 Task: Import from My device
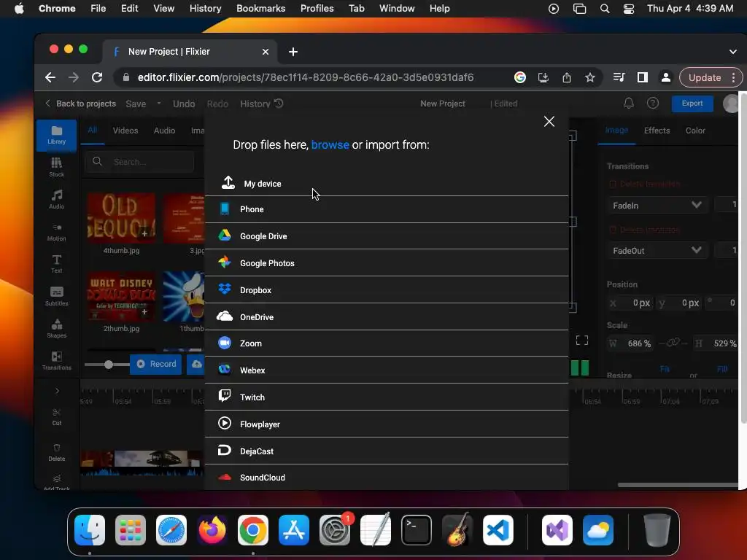387,183
